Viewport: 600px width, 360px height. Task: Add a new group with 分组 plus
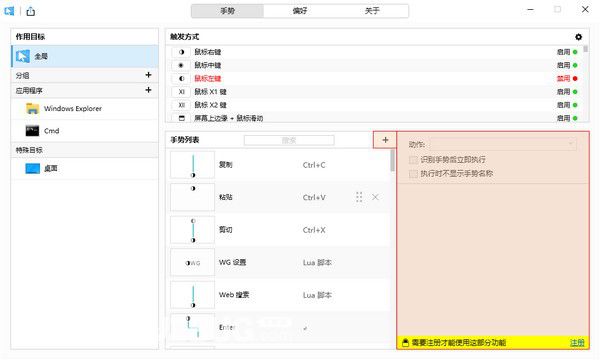(148, 75)
